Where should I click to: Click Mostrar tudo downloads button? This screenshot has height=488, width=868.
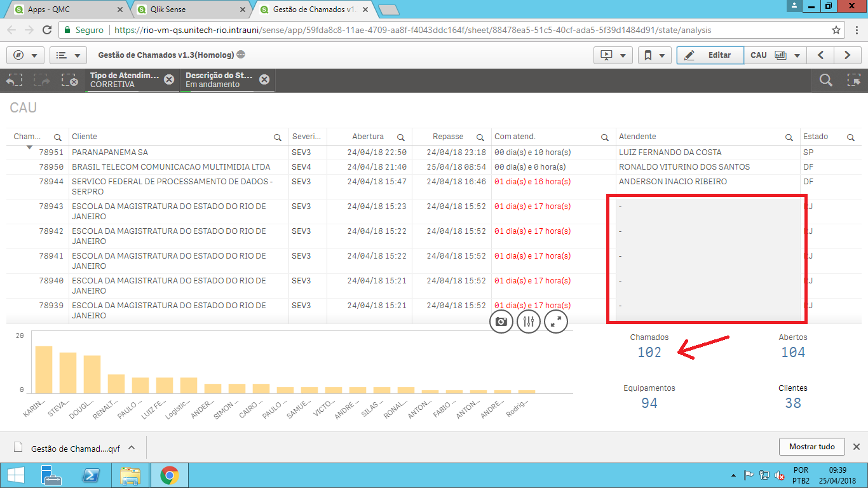coord(811,447)
